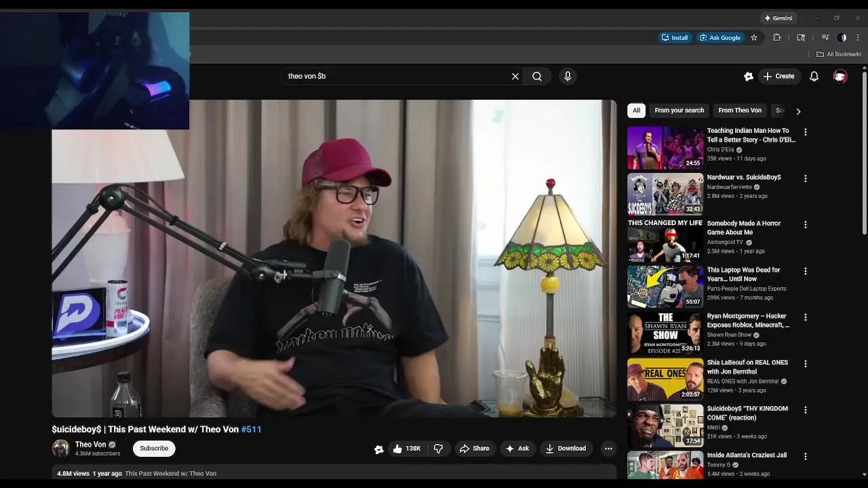The image size is (868, 488).
Task: Open $uicideboy$ THY KINGDOM COME reaction title
Action: [747, 413]
